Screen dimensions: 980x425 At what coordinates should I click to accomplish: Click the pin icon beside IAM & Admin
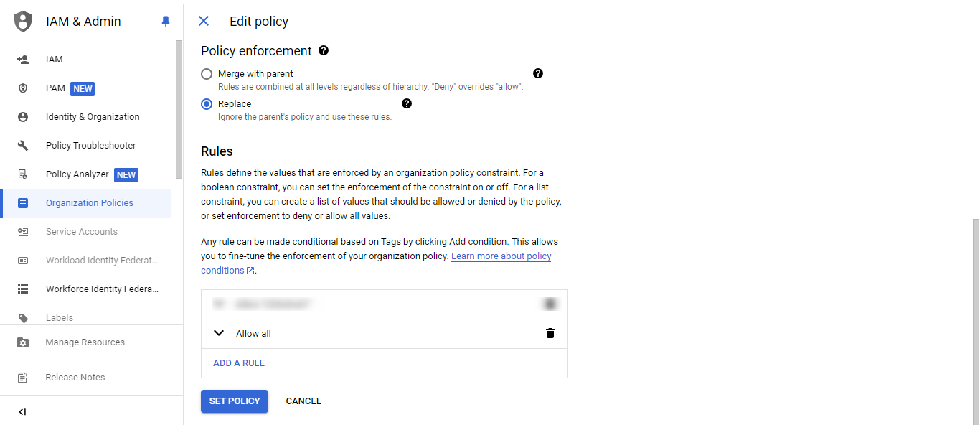click(166, 22)
